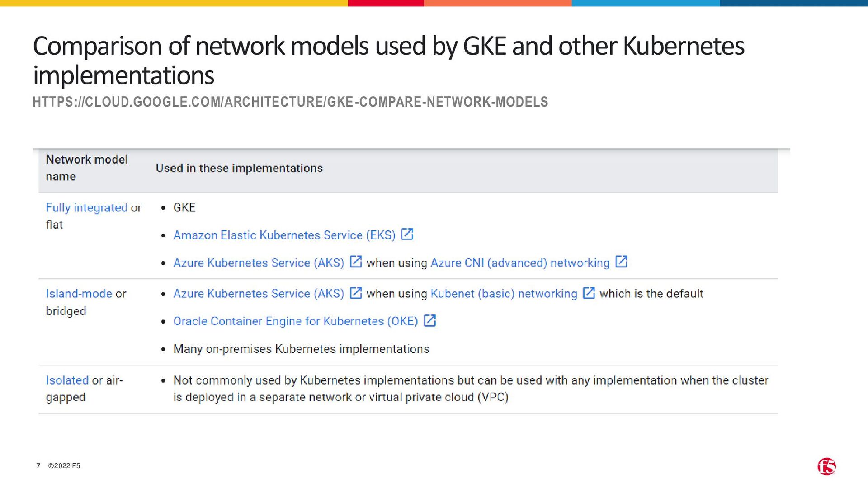Click the red F5 logo

pos(826,466)
